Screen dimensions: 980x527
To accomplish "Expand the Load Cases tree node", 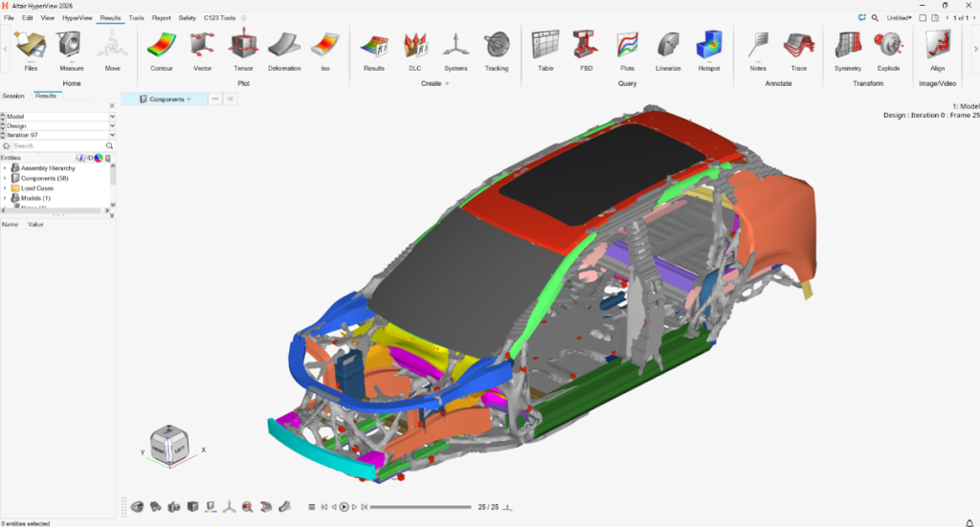I will 5,188.
